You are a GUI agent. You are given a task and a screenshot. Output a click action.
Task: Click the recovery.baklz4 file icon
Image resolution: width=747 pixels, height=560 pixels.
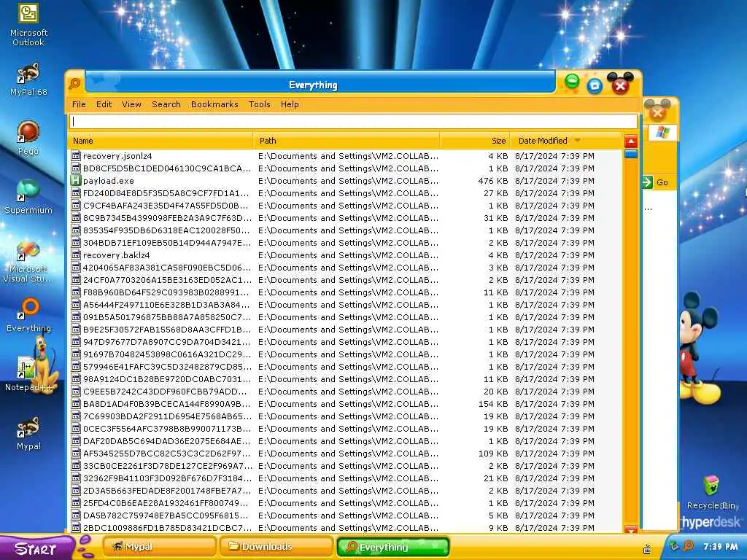76,254
